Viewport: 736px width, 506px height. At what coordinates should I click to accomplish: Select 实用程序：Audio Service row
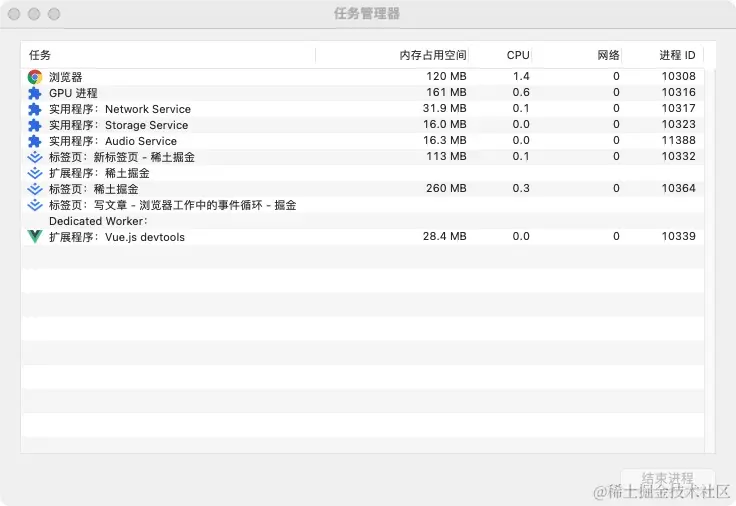[362, 140]
